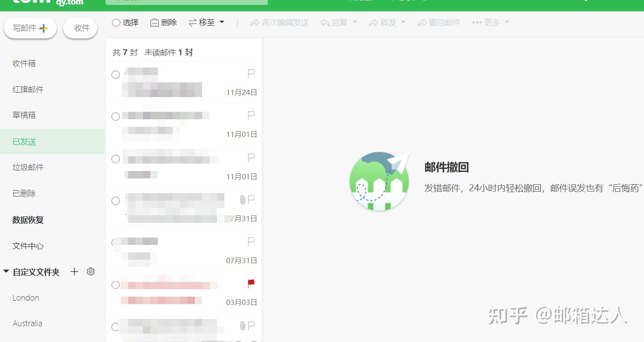This screenshot has height=342, width=644.
Task: Open the 收件箱 inbox folder
Action: [24, 64]
